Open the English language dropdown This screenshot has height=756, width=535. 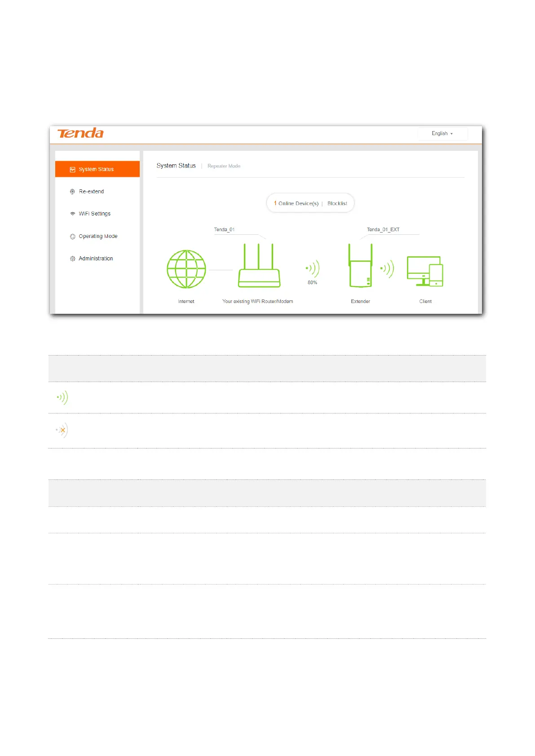[442, 134]
